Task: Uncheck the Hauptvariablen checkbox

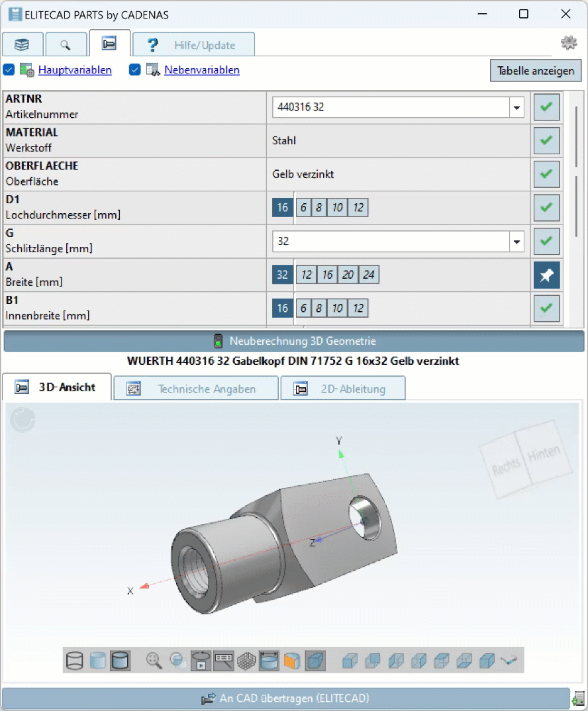Action: click(x=9, y=70)
